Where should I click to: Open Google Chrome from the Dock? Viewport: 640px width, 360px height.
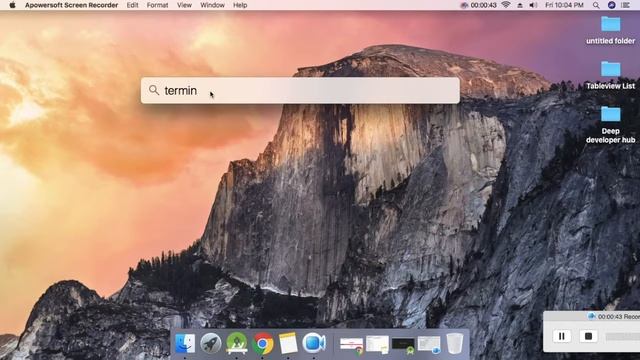coord(263,343)
